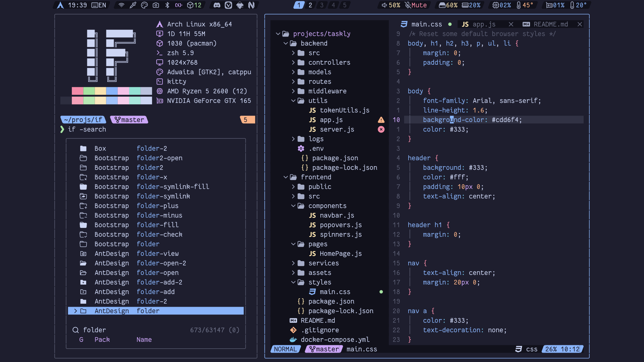644x362 pixels.
Task: Expand the routes folder
Action: (x=293, y=81)
